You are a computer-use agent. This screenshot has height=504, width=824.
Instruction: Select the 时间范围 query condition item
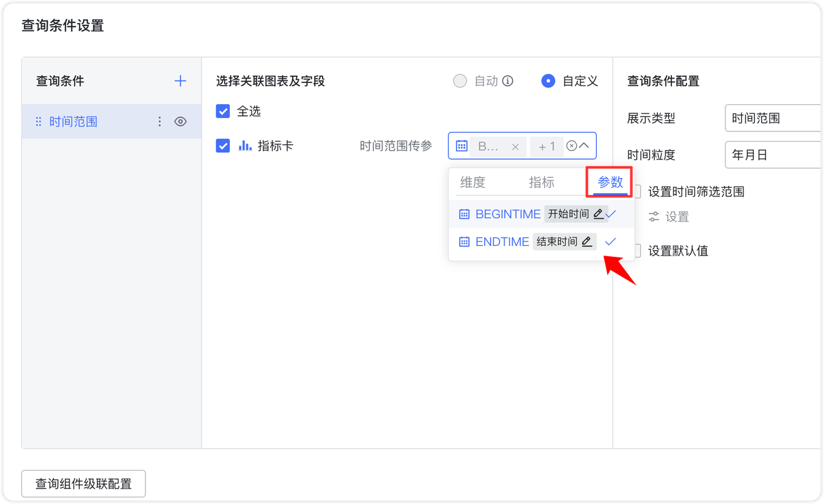(x=112, y=122)
